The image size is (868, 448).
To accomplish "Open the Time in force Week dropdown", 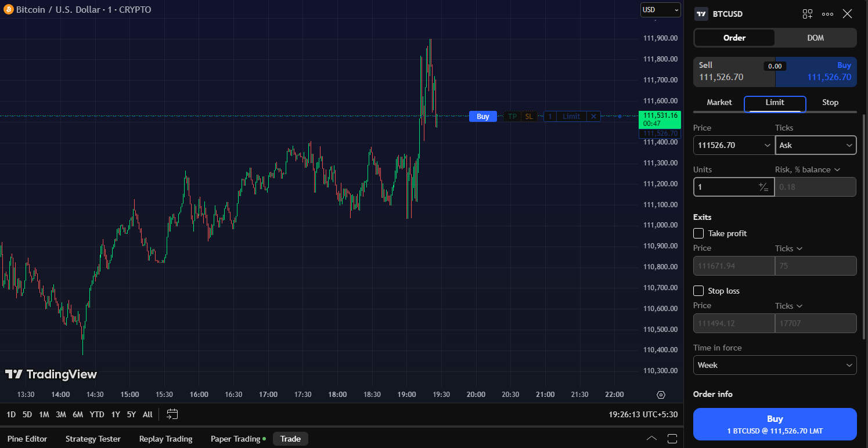I will [x=775, y=365].
